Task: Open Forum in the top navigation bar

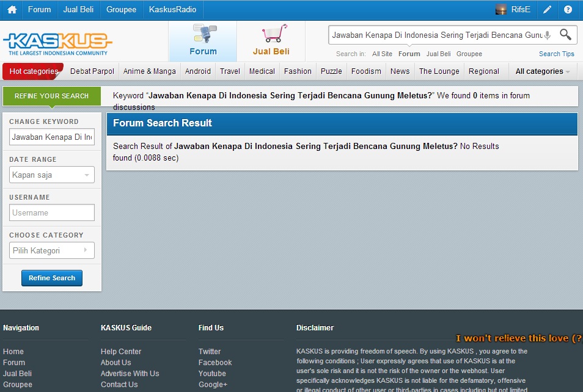Action: click(39, 9)
